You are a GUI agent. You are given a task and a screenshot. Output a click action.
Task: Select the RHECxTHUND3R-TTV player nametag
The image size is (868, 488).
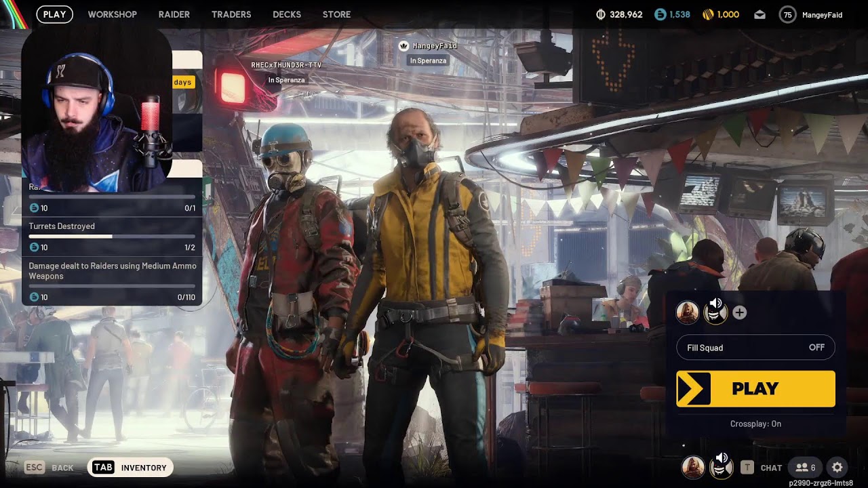[x=286, y=65]
